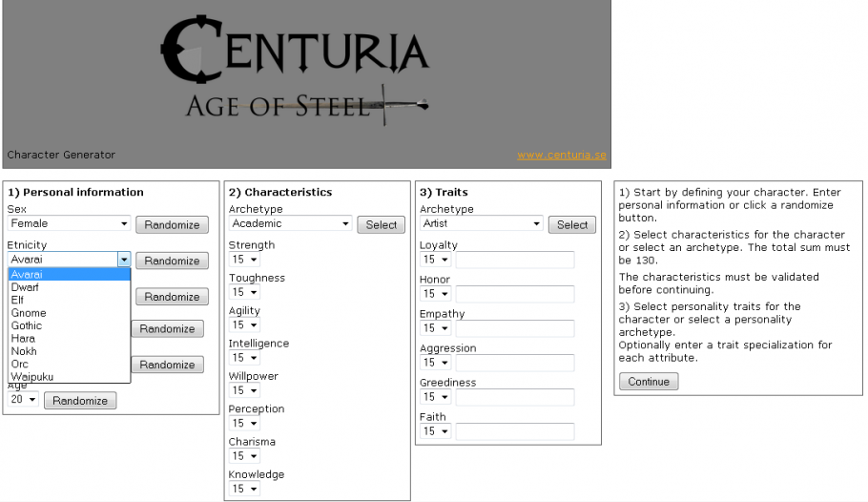Image resolution: width=868 pixels, height=502 pixels.
Task: Open the Loyalty value dropdown
Action: click(435, 260)
